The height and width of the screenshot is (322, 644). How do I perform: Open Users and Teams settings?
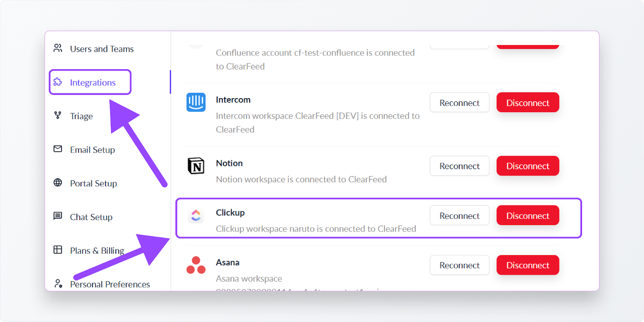pyautogui.click(x=102, y=49)
